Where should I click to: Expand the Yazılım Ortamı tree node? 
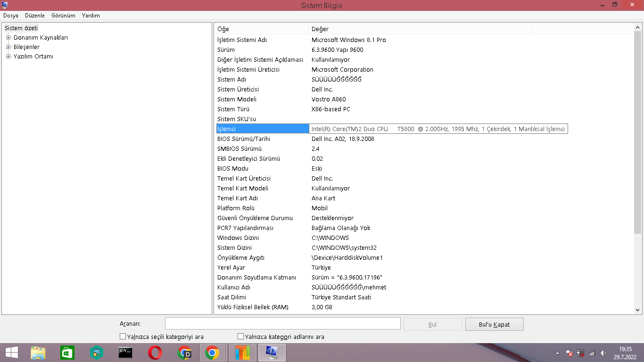[x=8, y=57]
